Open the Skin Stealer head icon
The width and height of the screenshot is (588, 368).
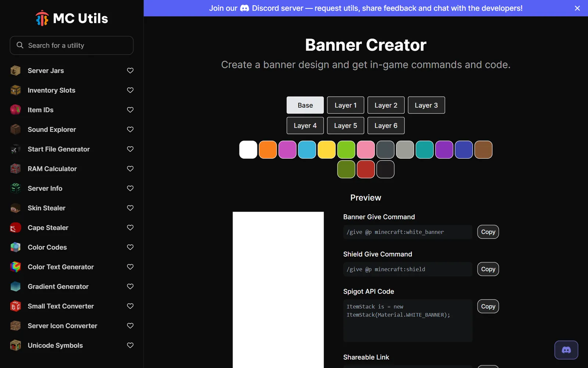tap(15, 208)
